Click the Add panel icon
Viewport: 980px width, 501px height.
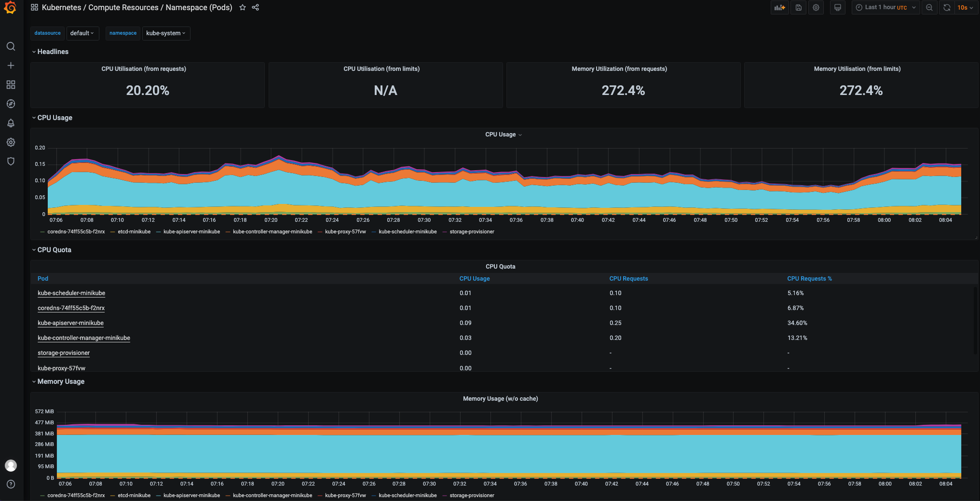[x=779, y=7]
